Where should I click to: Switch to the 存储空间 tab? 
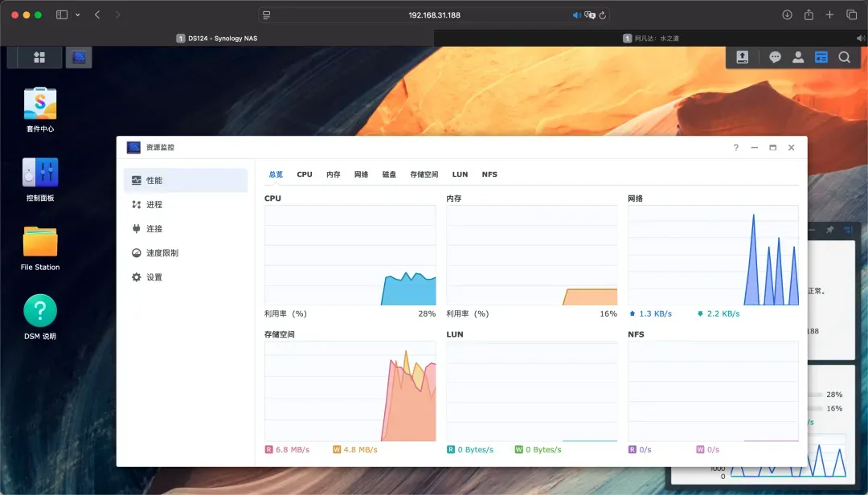point(424,174)
